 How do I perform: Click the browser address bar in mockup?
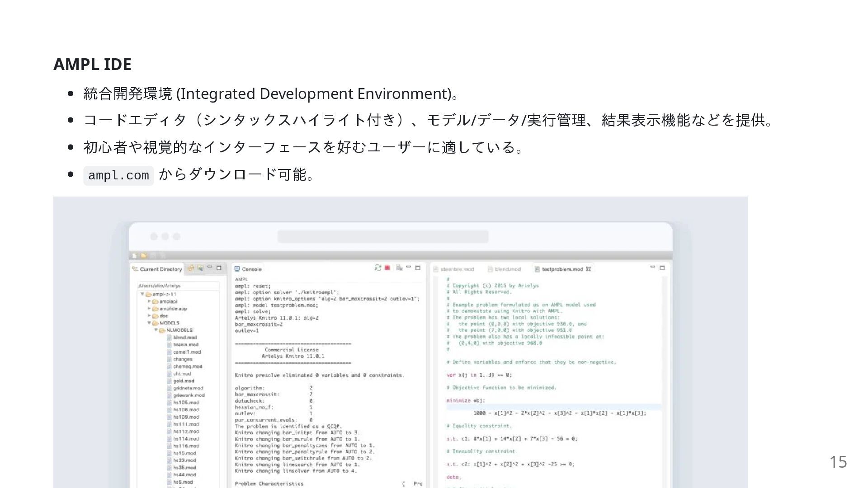point(382,236)
